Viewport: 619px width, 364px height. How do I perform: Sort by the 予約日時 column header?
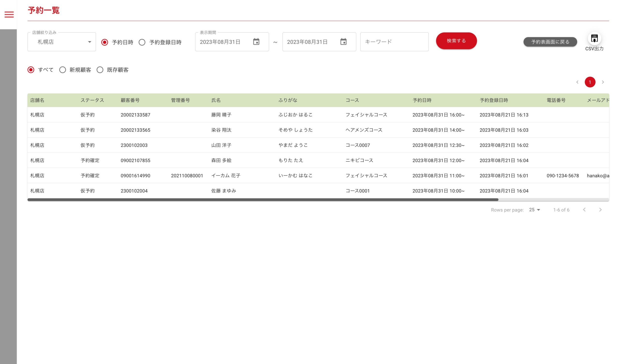pyautogui.click(x=422, y=100)
